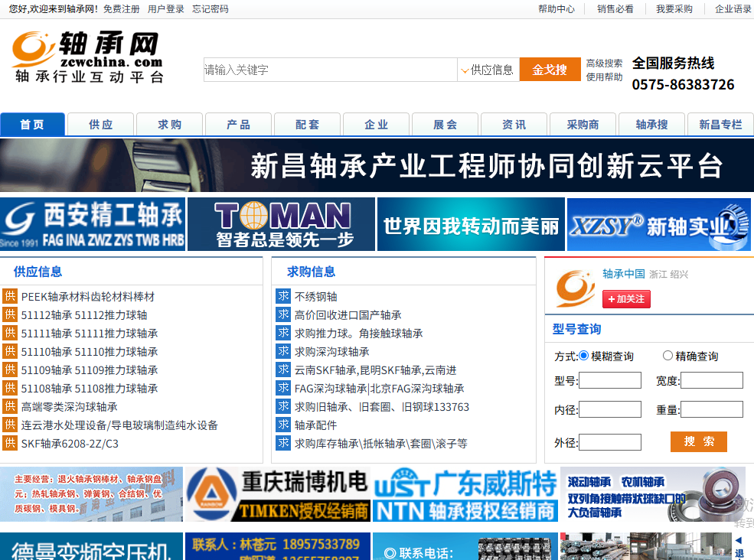The image size is (754, 560).
Task: Open the 展会 navigation tab
Action: pos(446,125)
